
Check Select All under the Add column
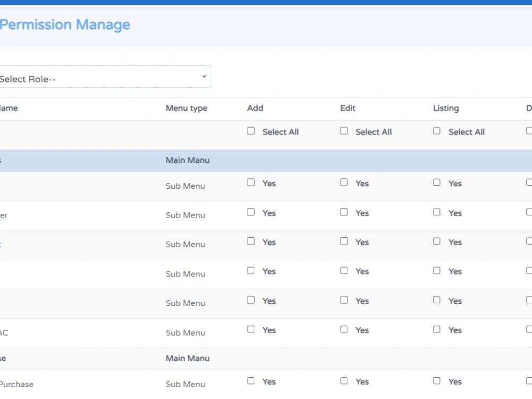tap(251, 131)
